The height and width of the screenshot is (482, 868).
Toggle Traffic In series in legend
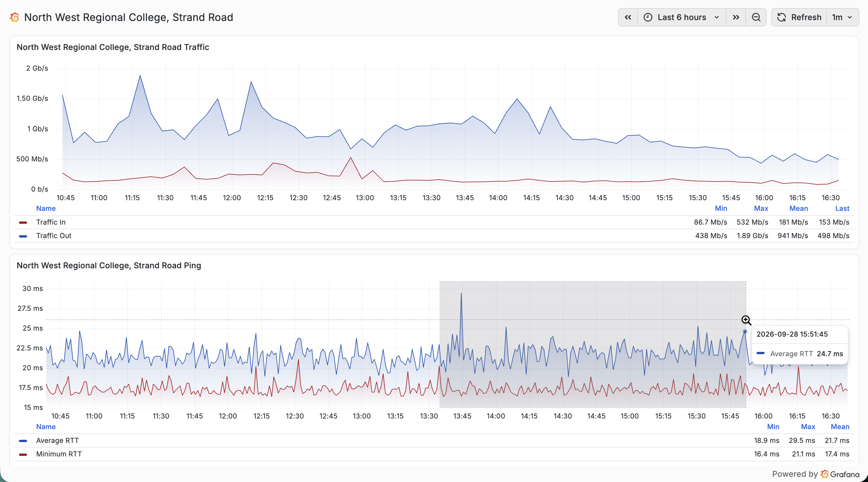pos(51,222)
